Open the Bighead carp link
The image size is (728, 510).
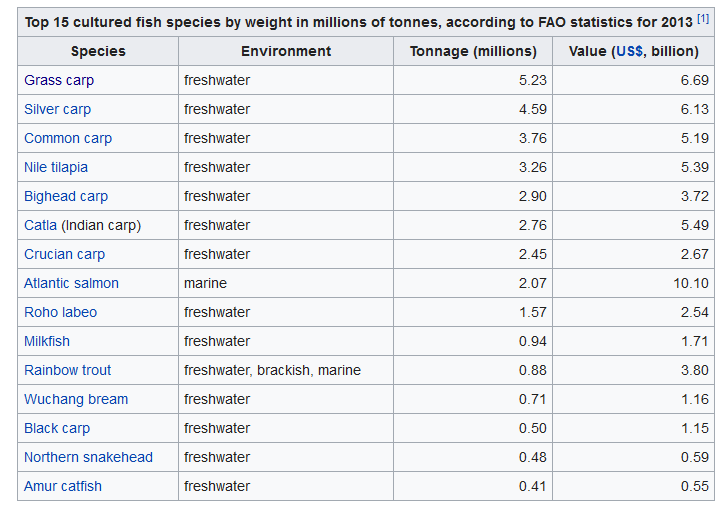pyautogui.click(x=66, y=196)
